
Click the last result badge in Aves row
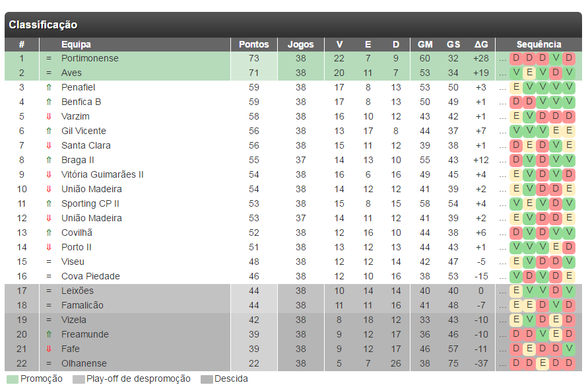[x=569, y=73]
